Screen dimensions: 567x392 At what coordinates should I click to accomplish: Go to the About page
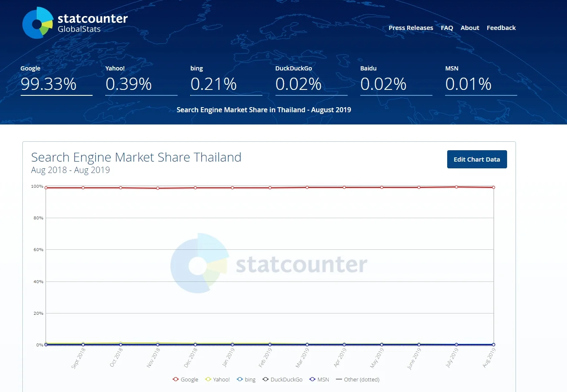pyautogui.click(x=470, y=28)
